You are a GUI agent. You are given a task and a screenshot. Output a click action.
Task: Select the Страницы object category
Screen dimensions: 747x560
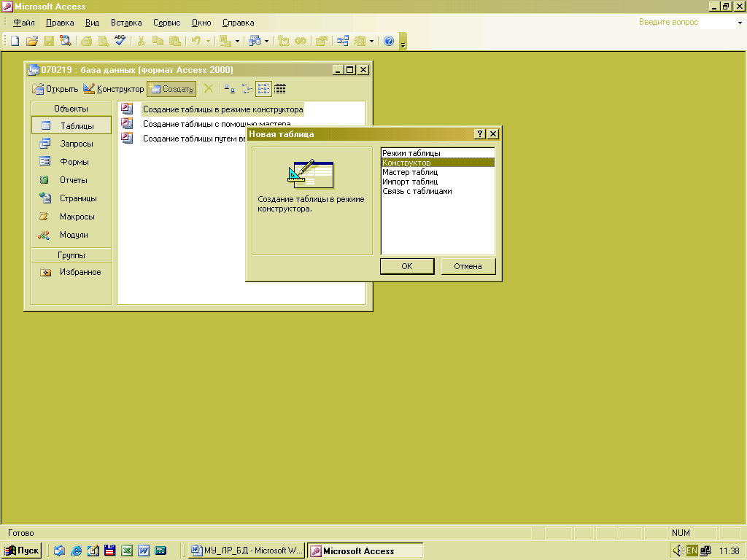coord(71,198)
